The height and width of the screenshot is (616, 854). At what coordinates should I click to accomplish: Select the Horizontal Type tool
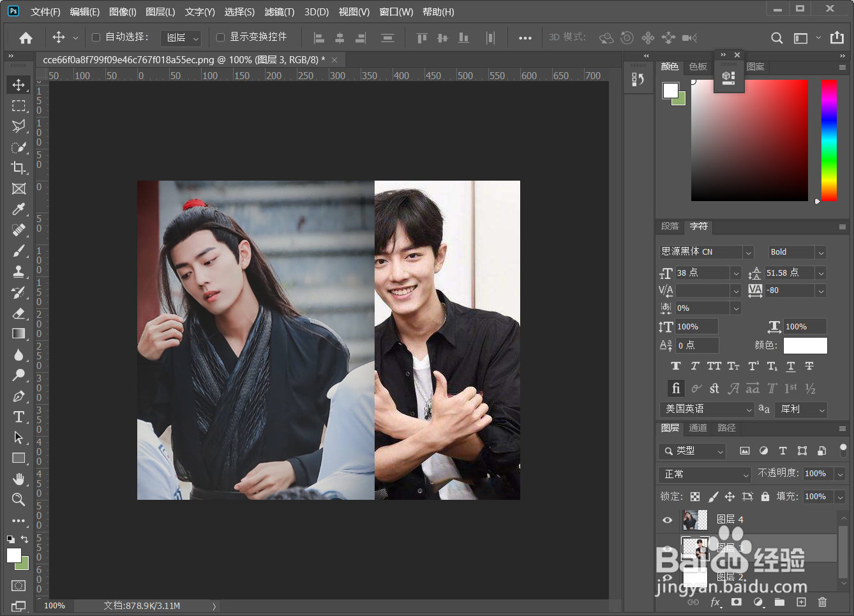(19, 416)
